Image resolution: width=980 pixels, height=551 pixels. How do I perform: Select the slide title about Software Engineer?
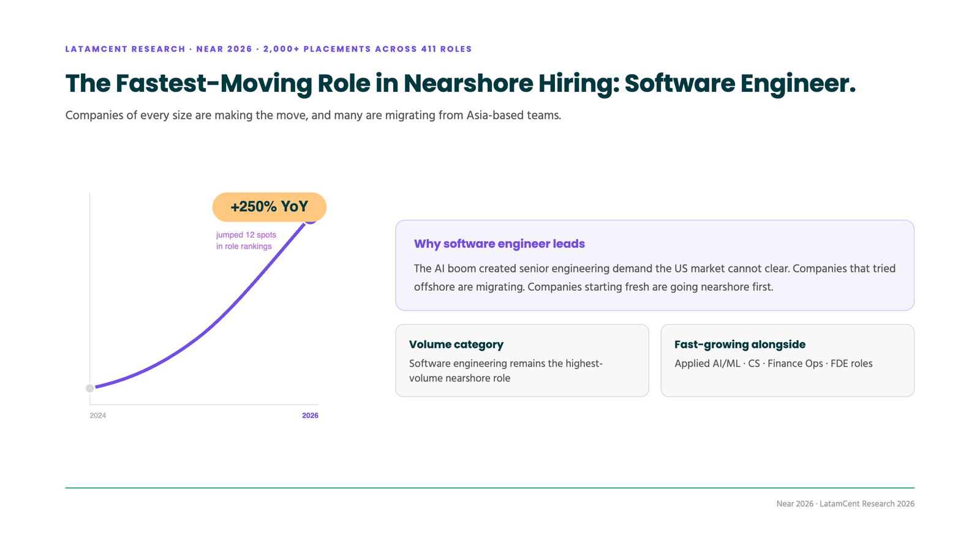pos(461,83)
